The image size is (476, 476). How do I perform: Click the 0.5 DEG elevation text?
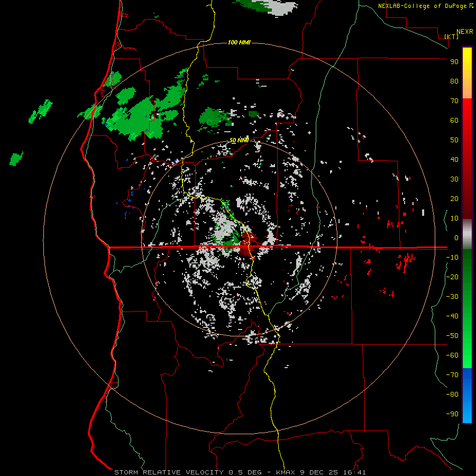(245, 472)
